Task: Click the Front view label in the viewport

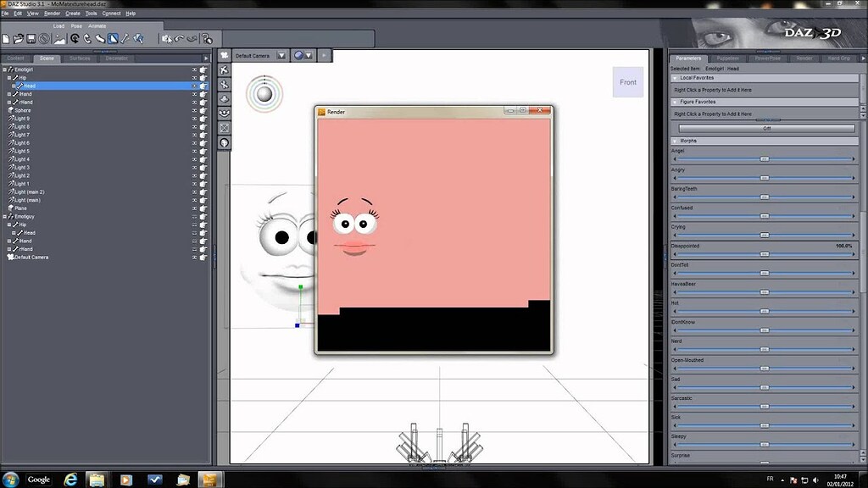Action: [x=627, y=82]
